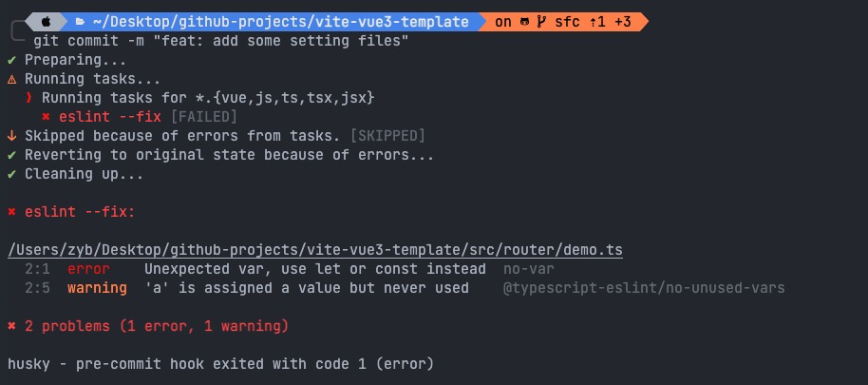The width and height of the screenshot is (868, 385).
Task: Click the green checkmark beside Cleaning up
Action: [11, 174]
